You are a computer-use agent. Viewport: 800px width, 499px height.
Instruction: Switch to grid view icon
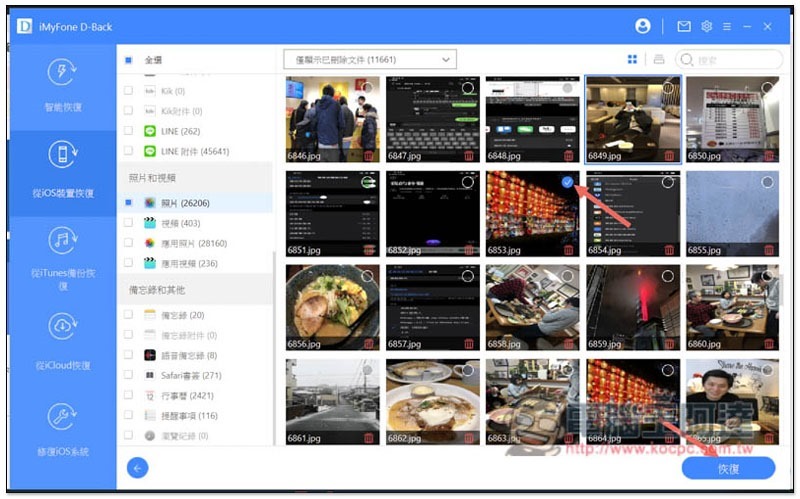pos(632,60)
